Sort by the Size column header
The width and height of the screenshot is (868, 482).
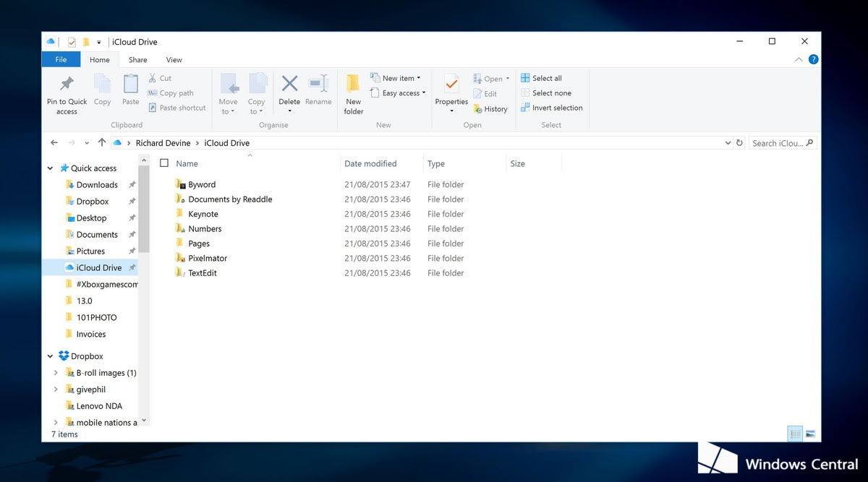click(518, 164)
